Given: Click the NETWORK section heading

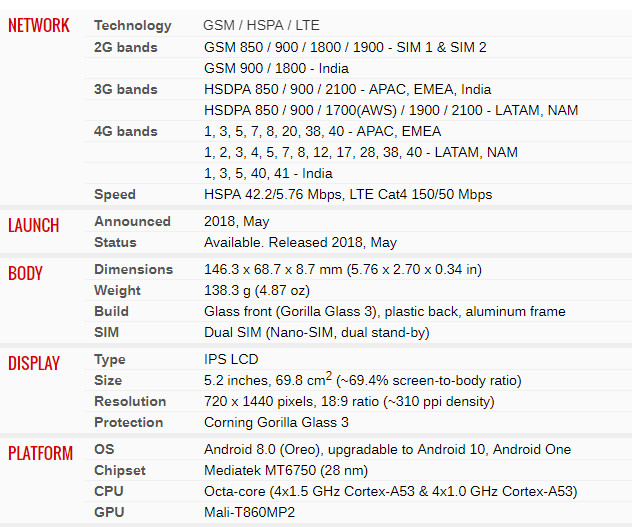Looking at the screenshot, I should [x=39, y=26].
